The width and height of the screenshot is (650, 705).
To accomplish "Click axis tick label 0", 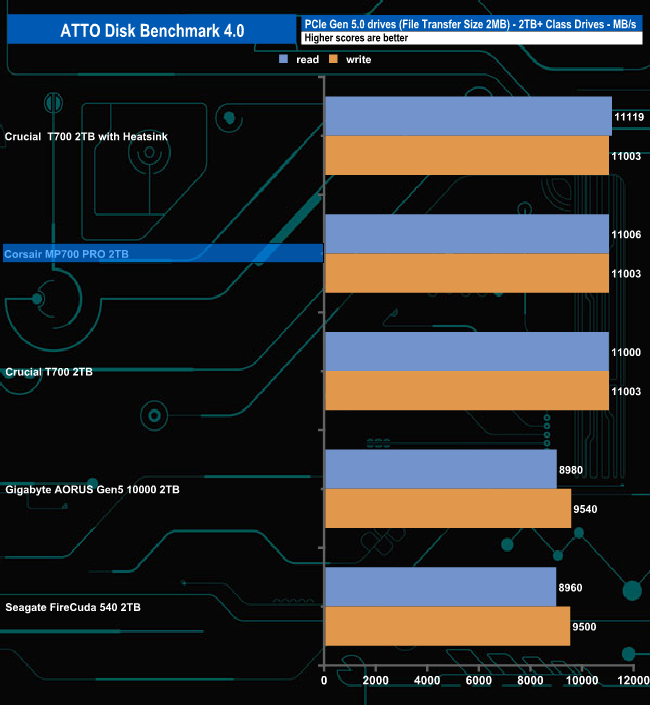I will pyautogui.click(x=324, y=680).
